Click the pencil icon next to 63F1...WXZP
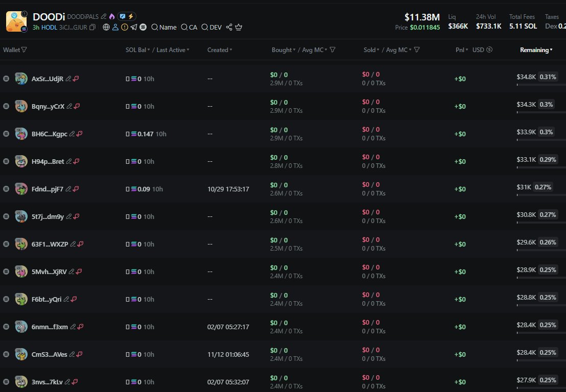The image size is (566, 392). point(73,244)
